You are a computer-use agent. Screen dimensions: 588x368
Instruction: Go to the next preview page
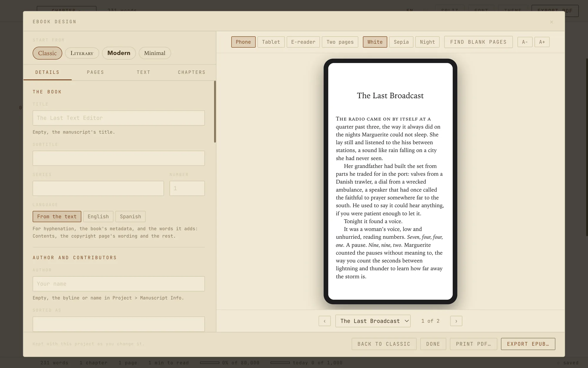[456, 321]
